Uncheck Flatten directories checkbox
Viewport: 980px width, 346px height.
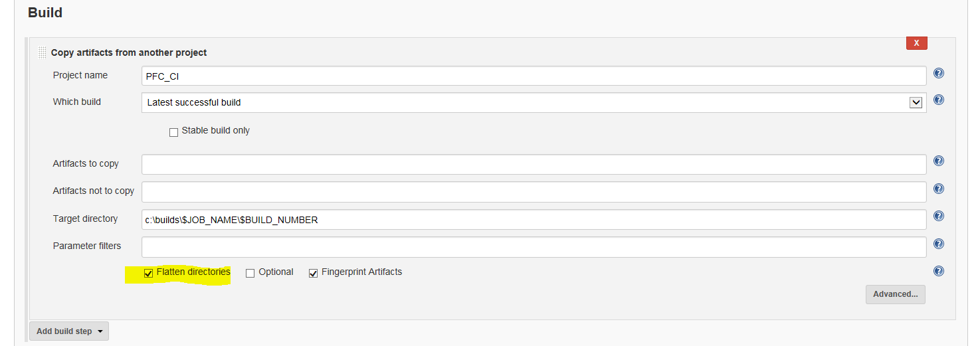click(149, 273)
